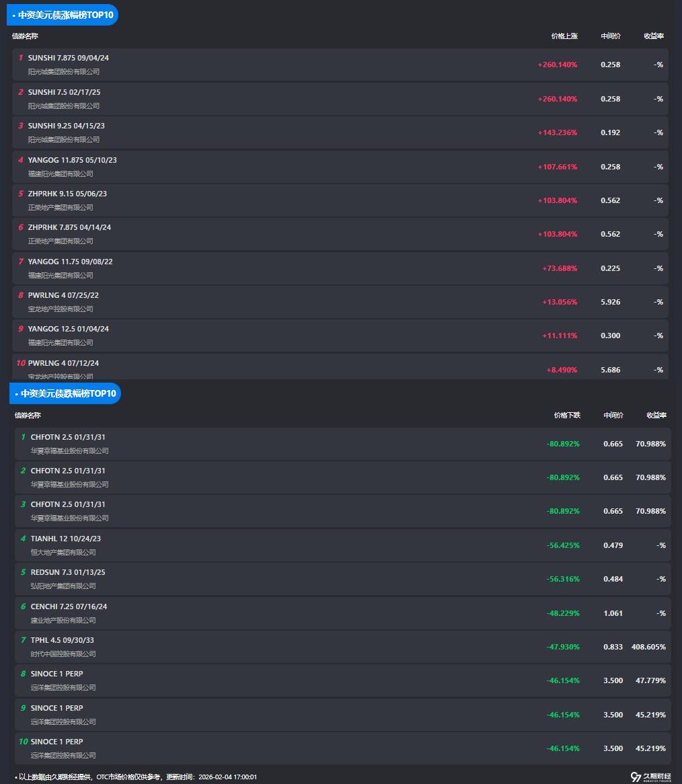Click the 收益率 header in gainers table
The image size is (682, 784).
(x=654, y=36)
